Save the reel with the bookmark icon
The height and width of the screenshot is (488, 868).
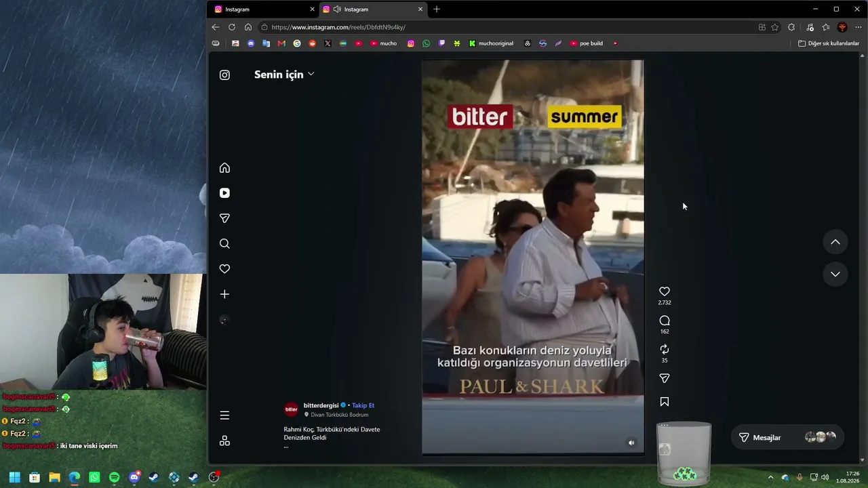point(665,402)
